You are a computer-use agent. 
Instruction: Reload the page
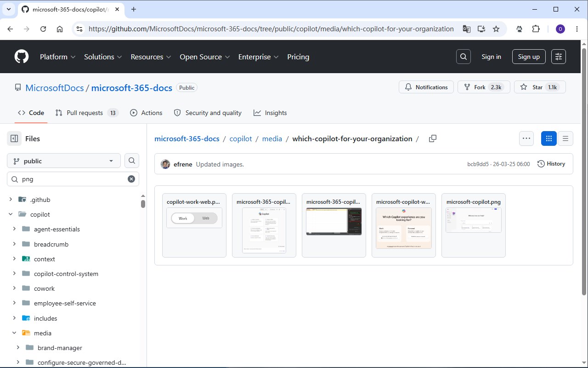tap(43, 29)
